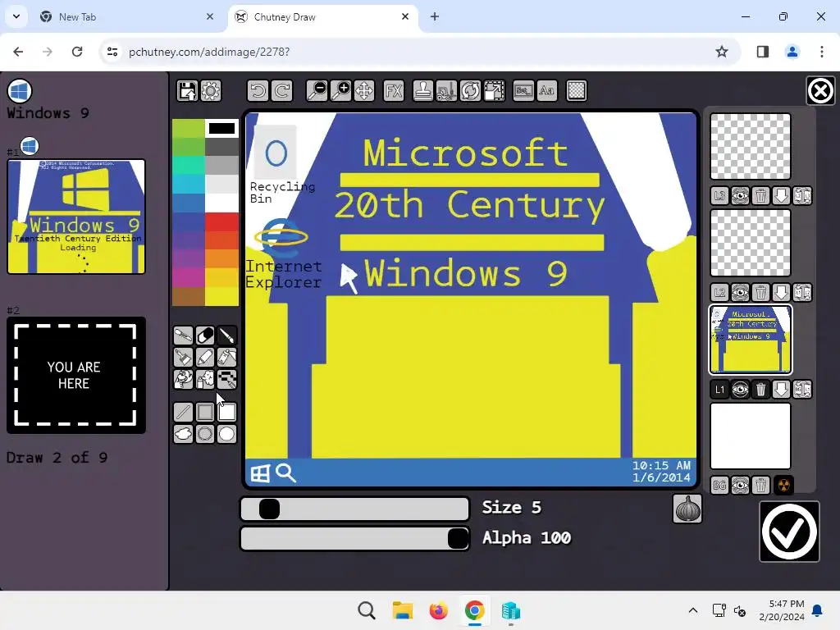Select the pixel pencil tool
840x630 pixels.
pyautogui.click(x=226, y=379)
